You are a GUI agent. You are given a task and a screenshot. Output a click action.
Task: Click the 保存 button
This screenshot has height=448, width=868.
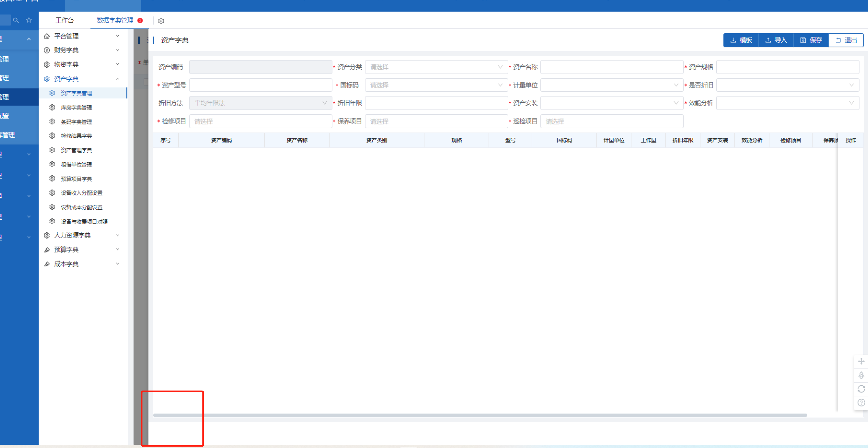coord(811,40)
